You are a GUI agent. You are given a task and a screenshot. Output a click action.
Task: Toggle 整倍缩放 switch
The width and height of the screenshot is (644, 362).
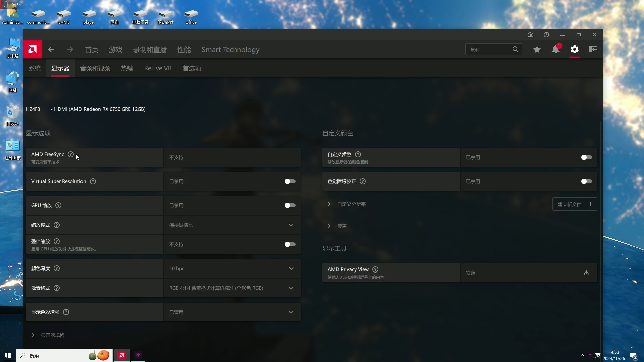coord(290,244)
